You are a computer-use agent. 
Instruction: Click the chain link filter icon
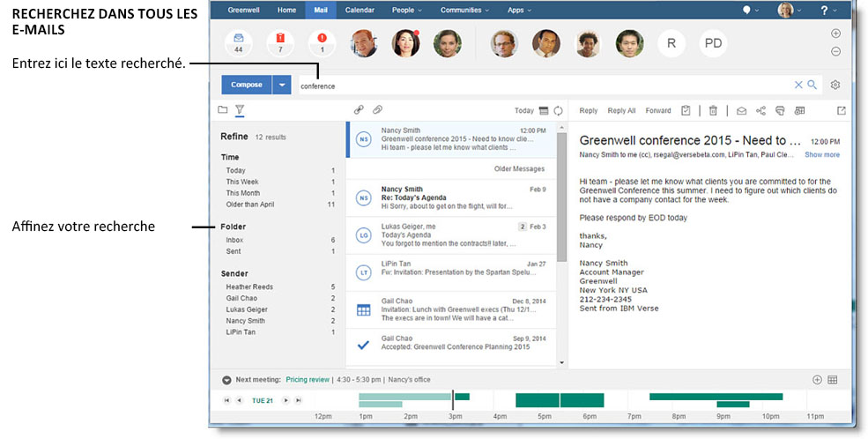(x=359, y=110)
